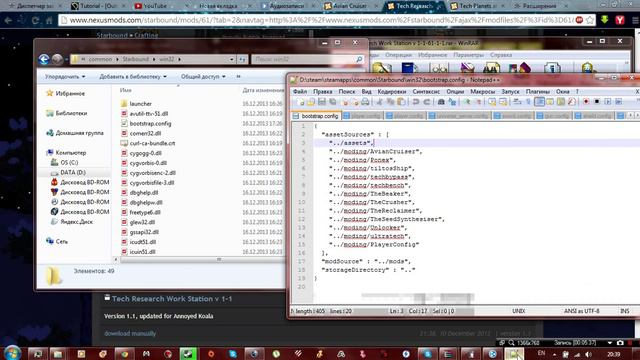Go back in the Explorer window

44,60
